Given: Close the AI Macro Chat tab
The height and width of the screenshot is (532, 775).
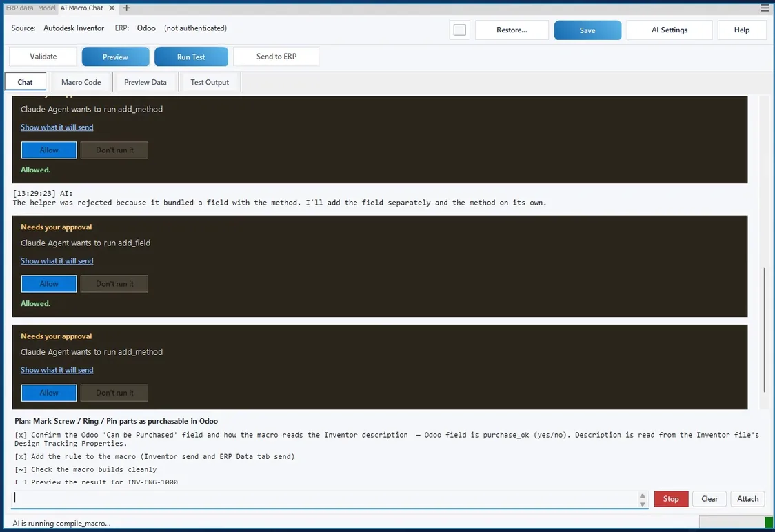Looking at the screenshot, I should point(112,8).
